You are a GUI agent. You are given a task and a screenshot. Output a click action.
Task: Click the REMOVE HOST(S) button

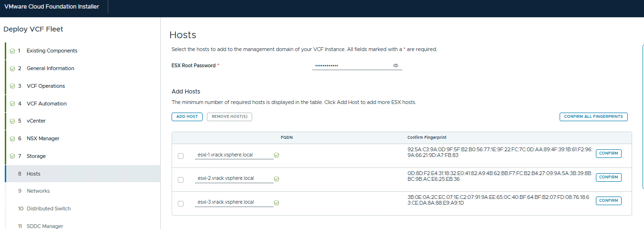[229, 116]
